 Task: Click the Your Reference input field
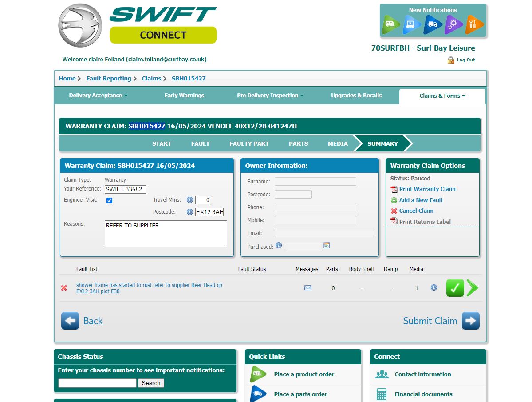[126, 189]
